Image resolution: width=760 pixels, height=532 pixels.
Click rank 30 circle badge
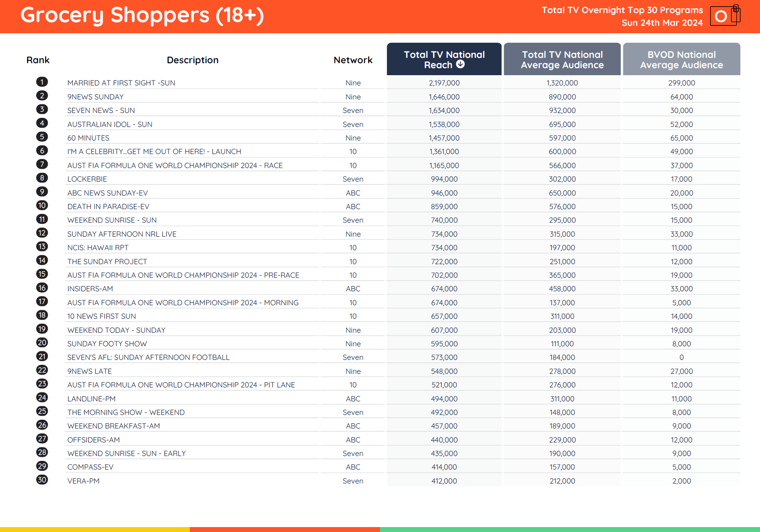[42, 480]
